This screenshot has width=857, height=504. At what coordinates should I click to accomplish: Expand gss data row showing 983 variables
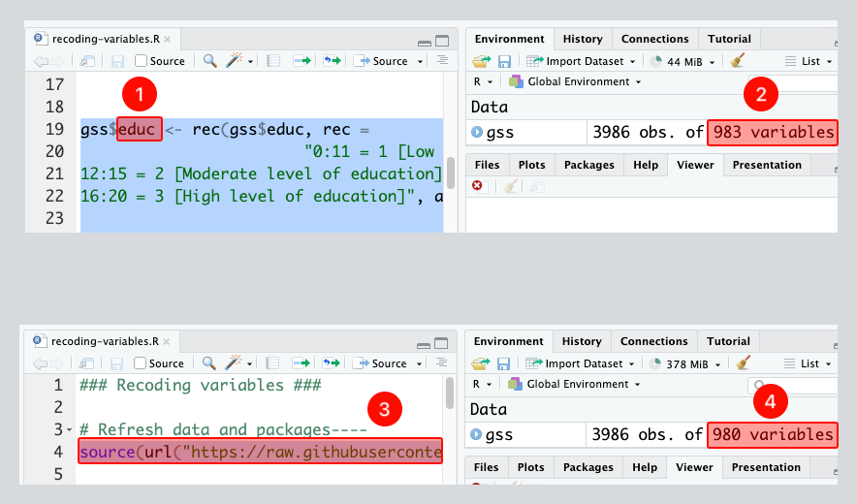click(477, 132)
